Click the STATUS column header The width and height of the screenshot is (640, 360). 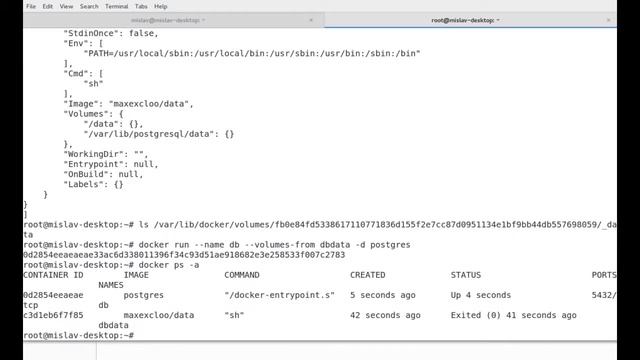pyautogui.click(x=466, y=275)
